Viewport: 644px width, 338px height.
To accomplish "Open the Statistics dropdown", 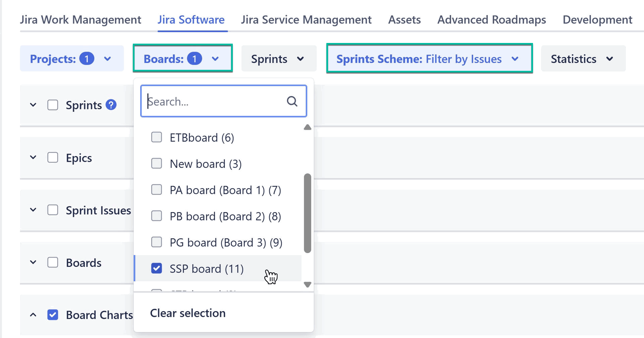I will click(583, 58).
